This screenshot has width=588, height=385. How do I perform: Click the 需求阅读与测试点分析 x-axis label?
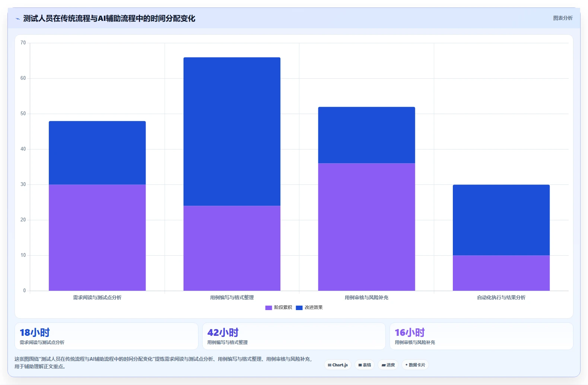tap(97, 297)
